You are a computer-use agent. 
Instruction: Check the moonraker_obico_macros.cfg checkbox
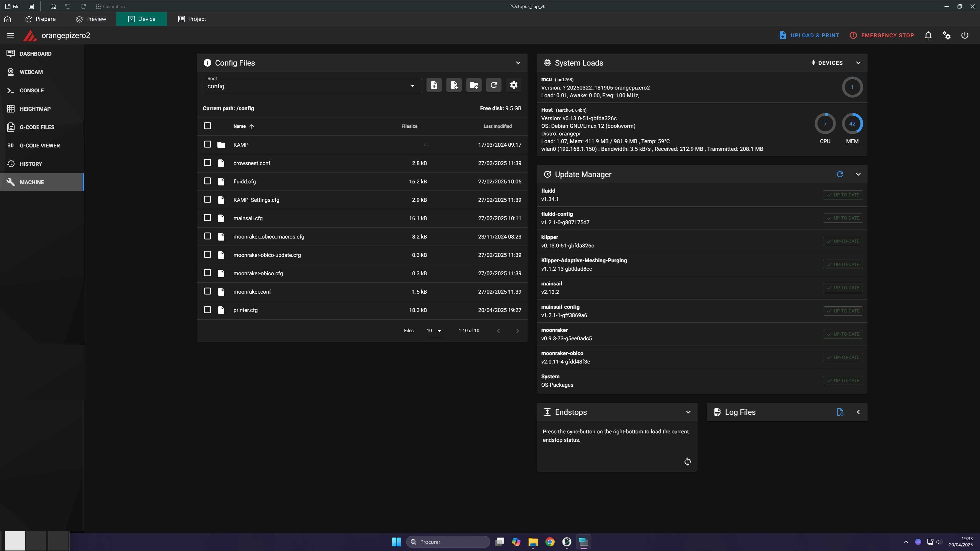click(207, 236)
